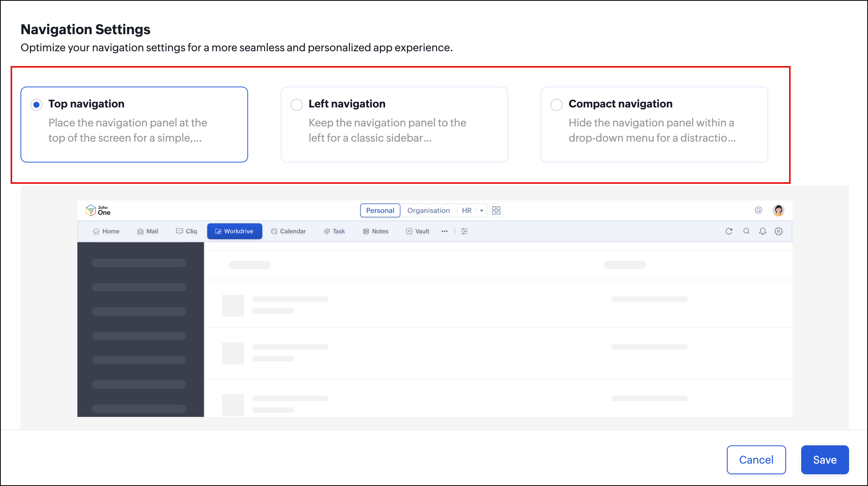Image resolution: width=868 pixels, height=486 pixels.
Task: Click the customize sliders icon
Action: pos(464,231)
